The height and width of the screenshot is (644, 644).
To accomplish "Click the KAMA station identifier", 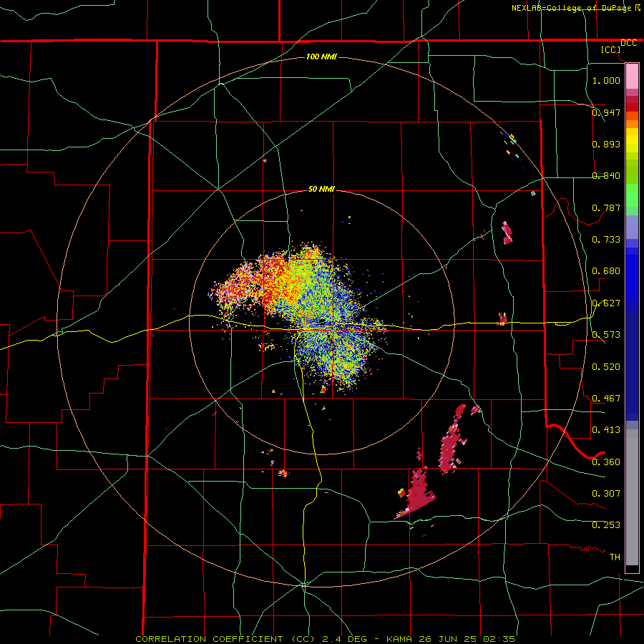I will point(399,639).
